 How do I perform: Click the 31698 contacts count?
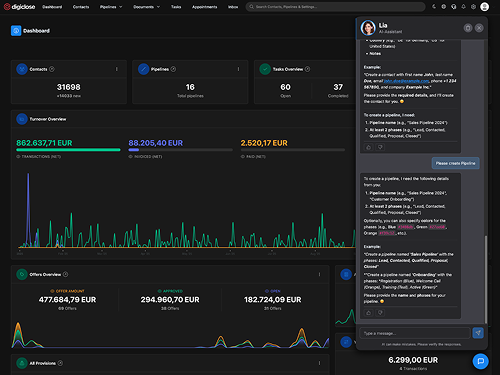69,87
